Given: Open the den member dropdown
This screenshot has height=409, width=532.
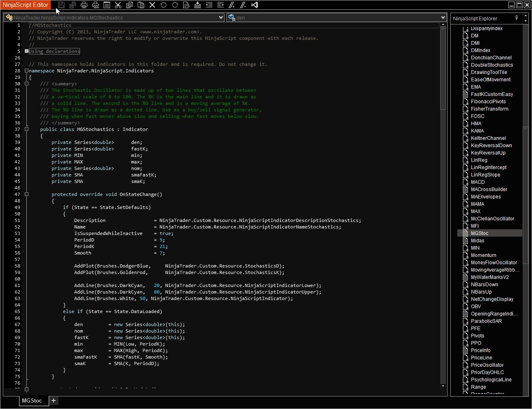Looking at the screenshot, I should tap(443, 17).
